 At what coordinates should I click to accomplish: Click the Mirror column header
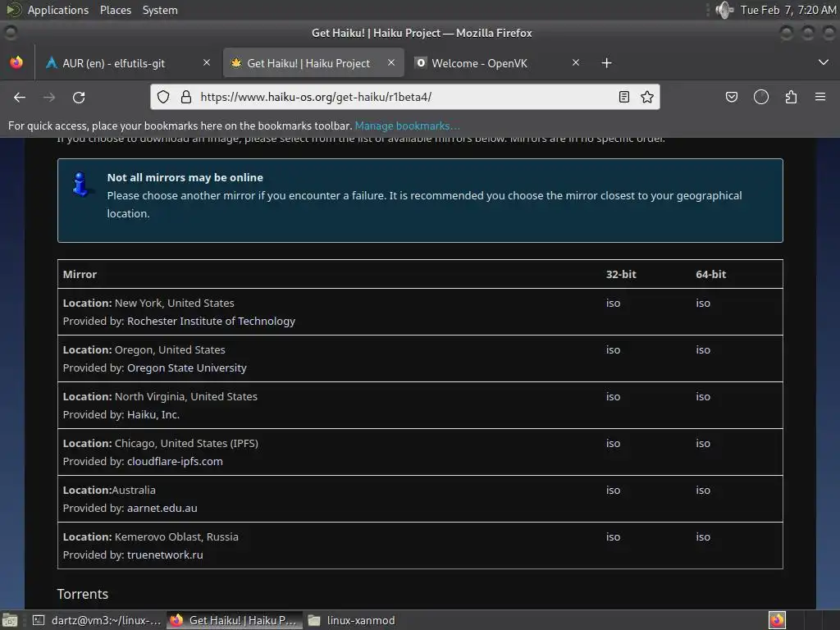click(x=80, y=274)
